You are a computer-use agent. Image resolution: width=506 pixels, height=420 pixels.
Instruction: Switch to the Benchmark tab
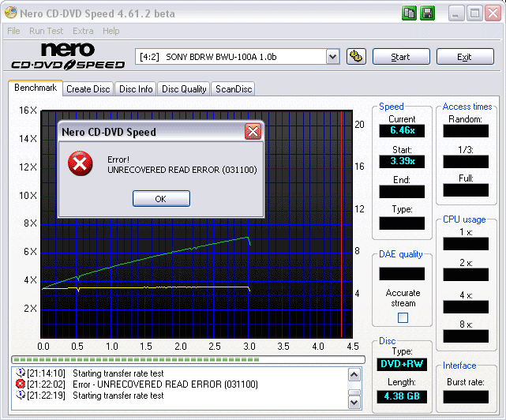tap(36, 88)
